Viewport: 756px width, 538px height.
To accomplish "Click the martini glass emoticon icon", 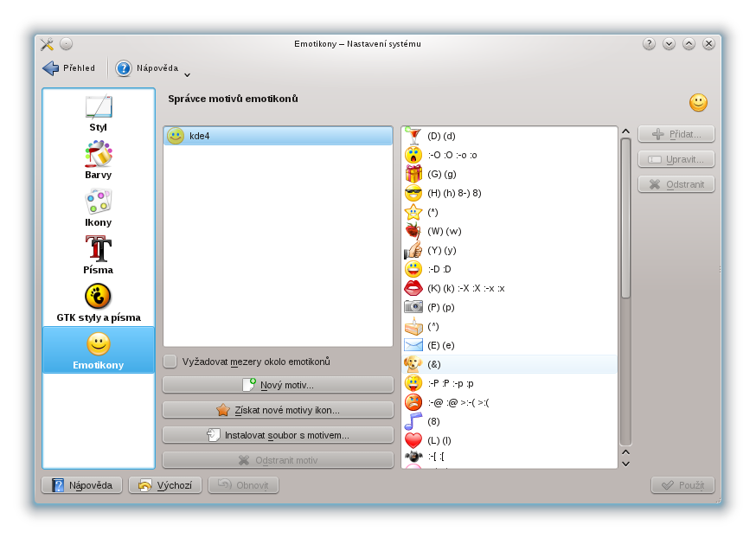I will coord(413,136).
